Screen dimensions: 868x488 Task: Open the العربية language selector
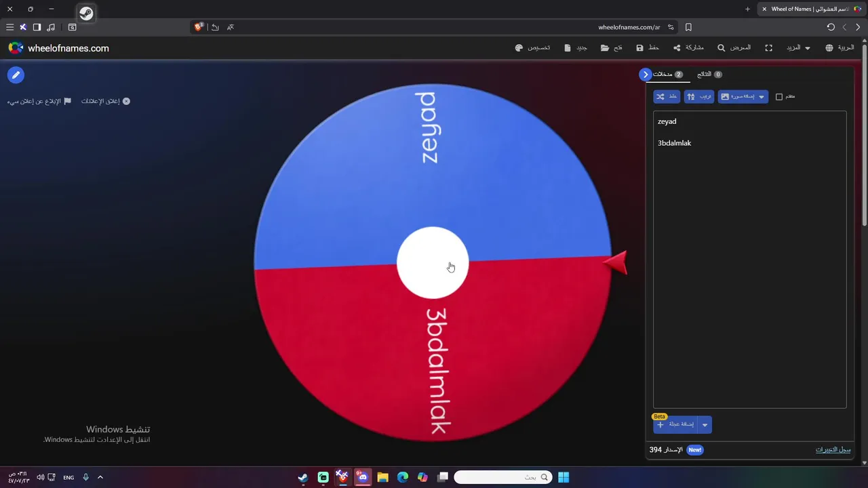[x=840, y=48]
